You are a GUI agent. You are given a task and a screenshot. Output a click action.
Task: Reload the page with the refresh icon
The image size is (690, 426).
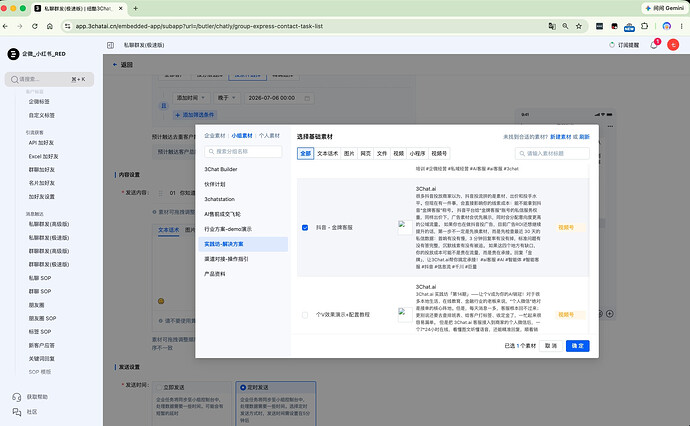click(35, 26)
